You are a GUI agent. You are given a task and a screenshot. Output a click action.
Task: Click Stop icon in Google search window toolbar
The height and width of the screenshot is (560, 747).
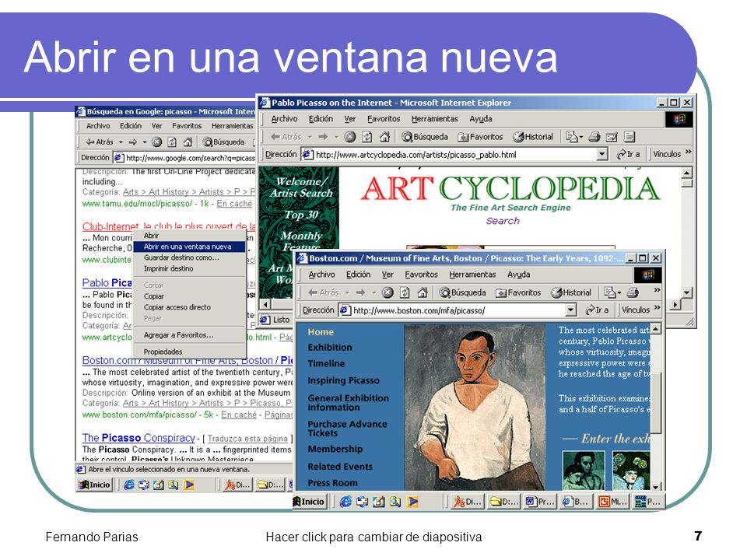click(156, 142)
